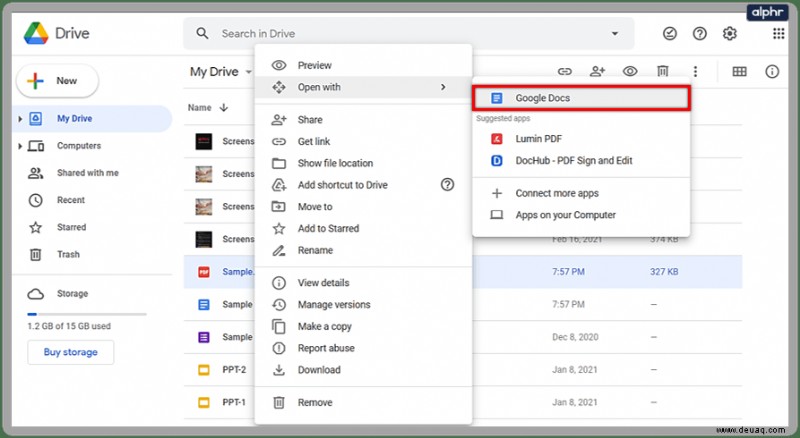Open Computers in the sidebar
Screen dimensions: 800x438
(x=79, y=145)
